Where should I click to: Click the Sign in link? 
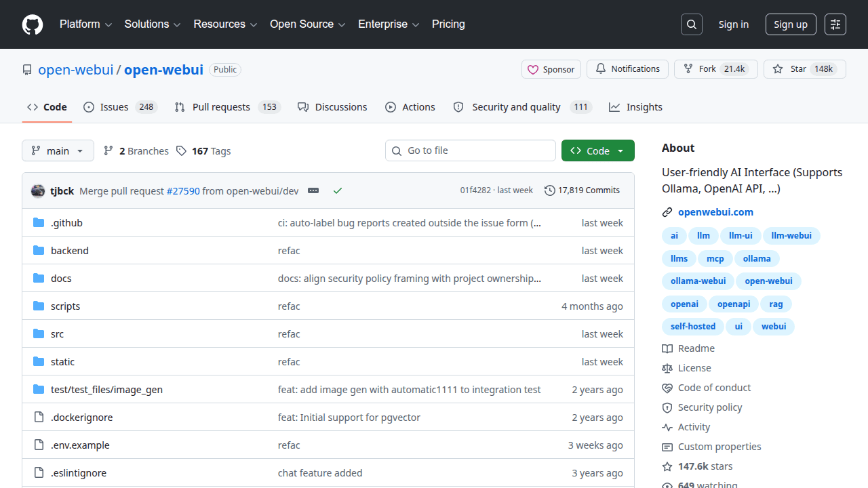point(734,24)
